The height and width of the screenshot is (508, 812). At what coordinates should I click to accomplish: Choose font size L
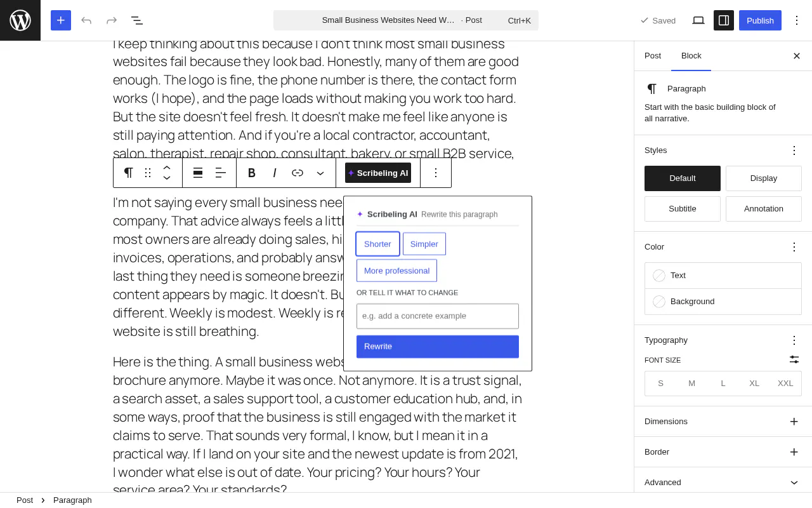[723, 384]
